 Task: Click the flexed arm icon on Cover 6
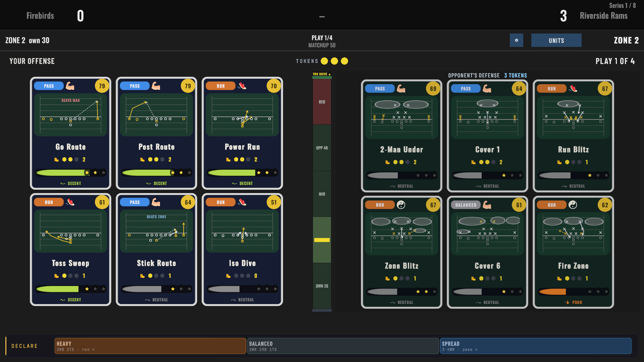pos(487,205)
